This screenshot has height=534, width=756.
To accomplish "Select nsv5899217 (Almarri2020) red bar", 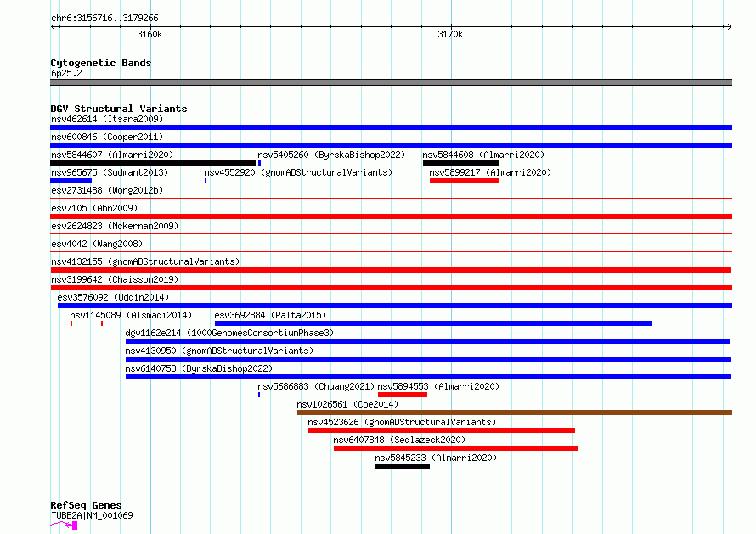I will (x=464, y=181).
